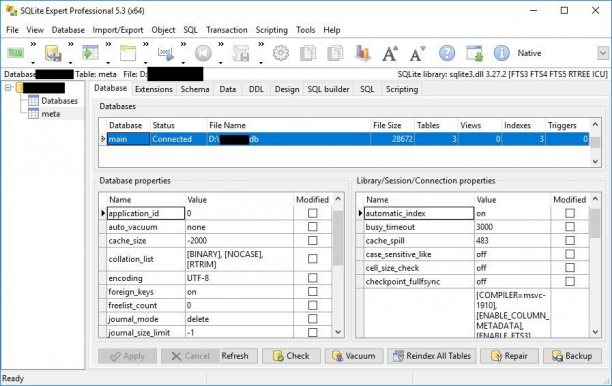Open the Import/Export menu
612x386 pixels.
(x=117, y=30)
